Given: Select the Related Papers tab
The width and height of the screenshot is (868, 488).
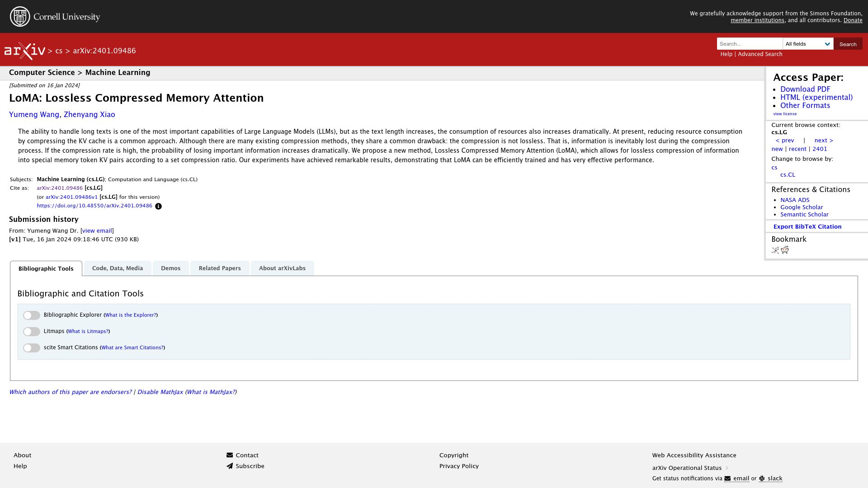Looking at the screenshot, I should tap(220, 268).
